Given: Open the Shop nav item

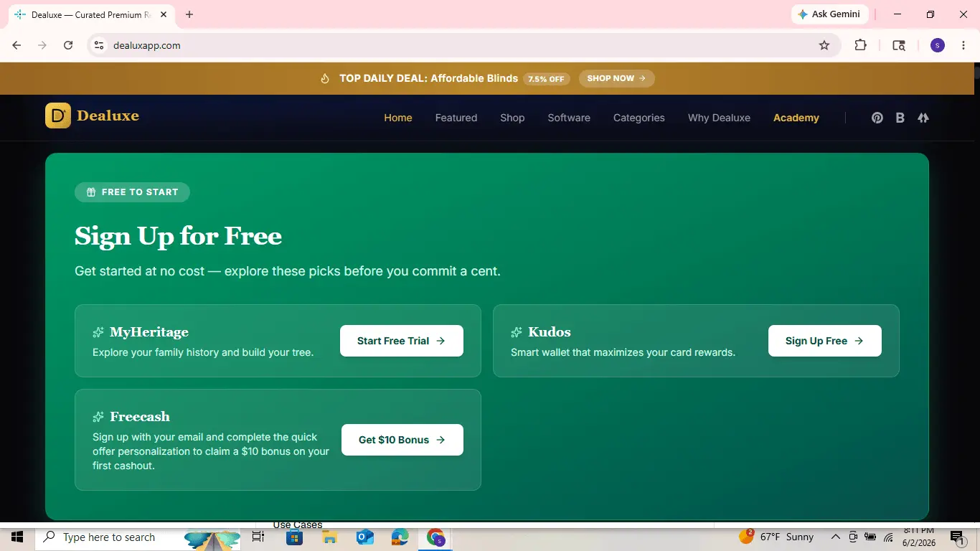Looking at the screenshot, I should (512, 118).
